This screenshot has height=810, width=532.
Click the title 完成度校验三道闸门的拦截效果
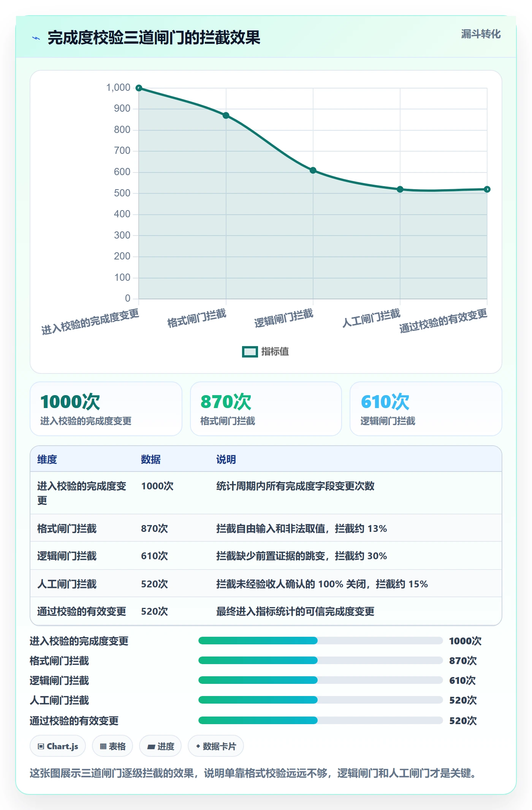click(x=154, y=38)
